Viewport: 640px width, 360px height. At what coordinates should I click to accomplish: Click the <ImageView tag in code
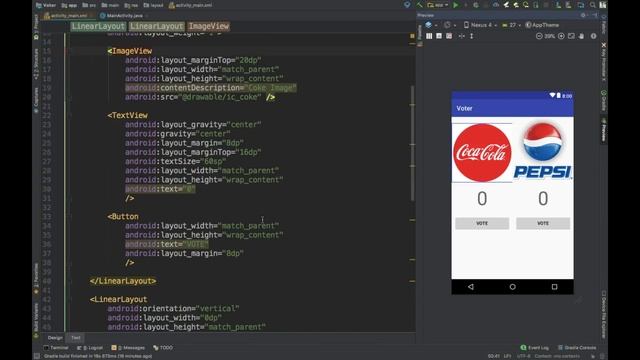click(130, 51)
